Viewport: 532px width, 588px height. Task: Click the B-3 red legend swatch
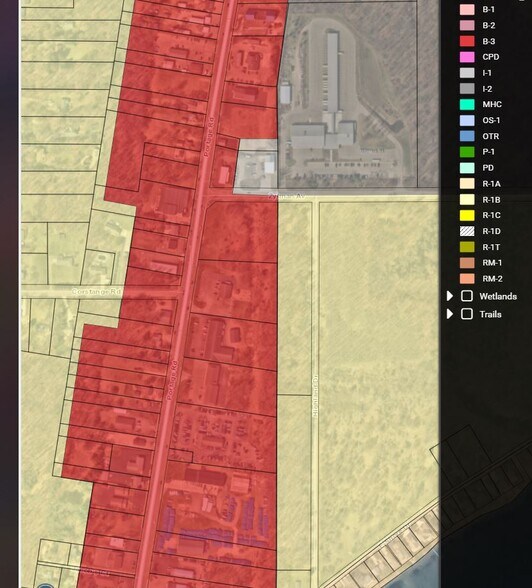pos(467,41)
